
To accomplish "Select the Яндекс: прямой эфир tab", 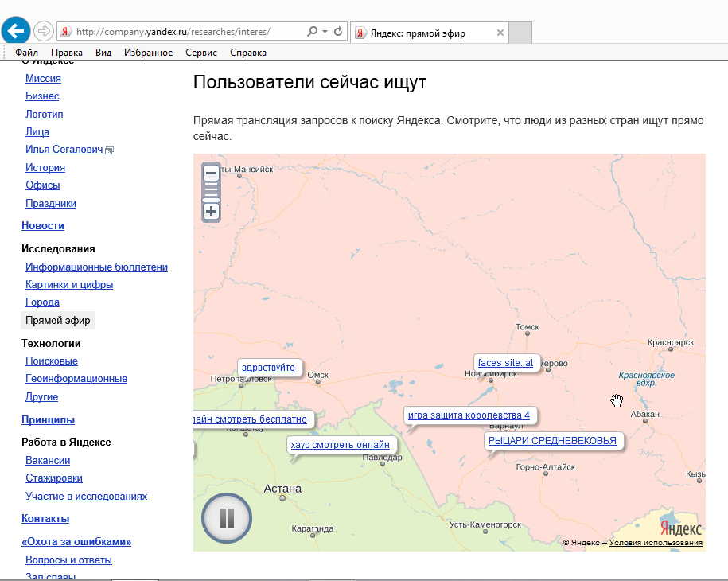I will (430, 33).
